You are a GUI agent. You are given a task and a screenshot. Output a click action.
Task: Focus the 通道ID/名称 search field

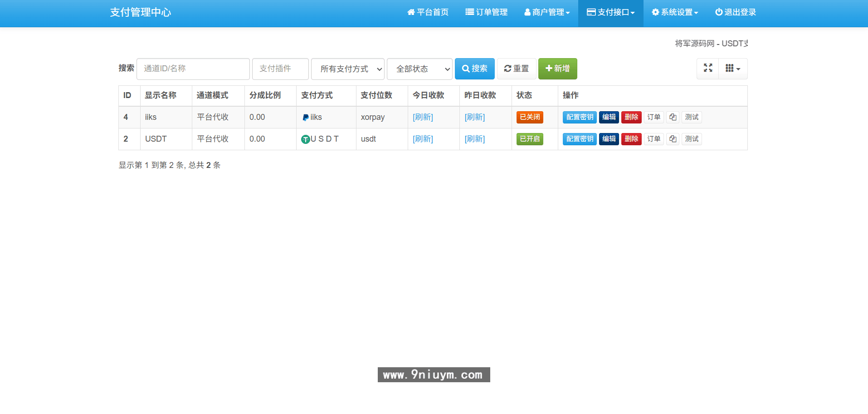click(x=193, y=69)
